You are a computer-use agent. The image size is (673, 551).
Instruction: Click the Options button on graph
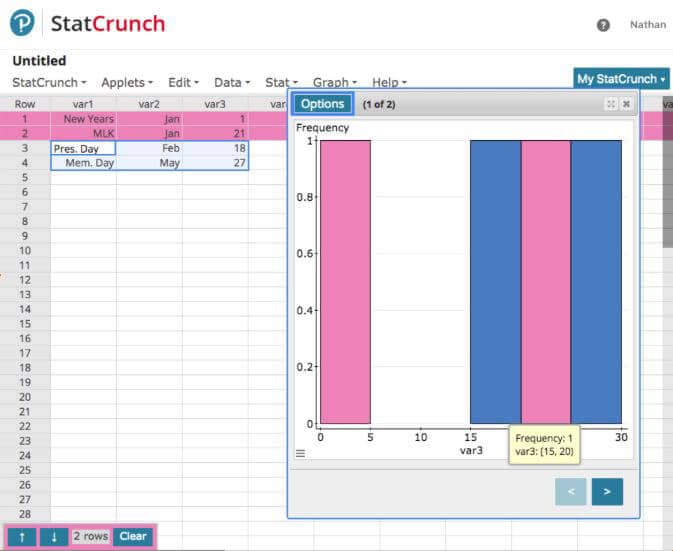point(322,104)
